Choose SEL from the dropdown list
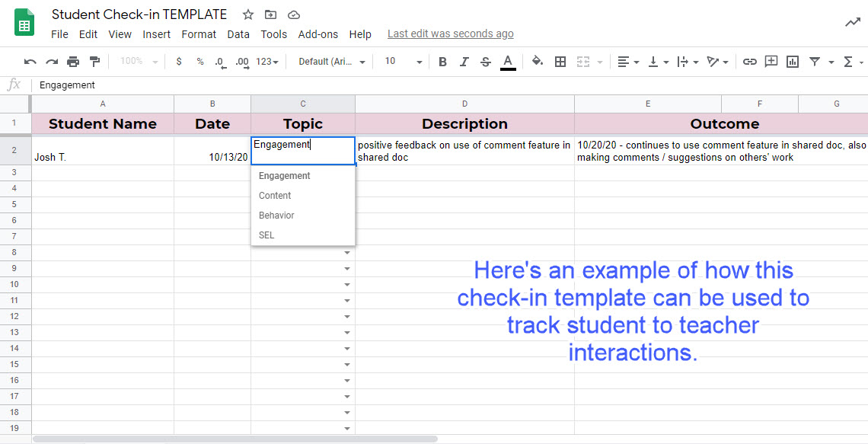 tap(303, 235)
